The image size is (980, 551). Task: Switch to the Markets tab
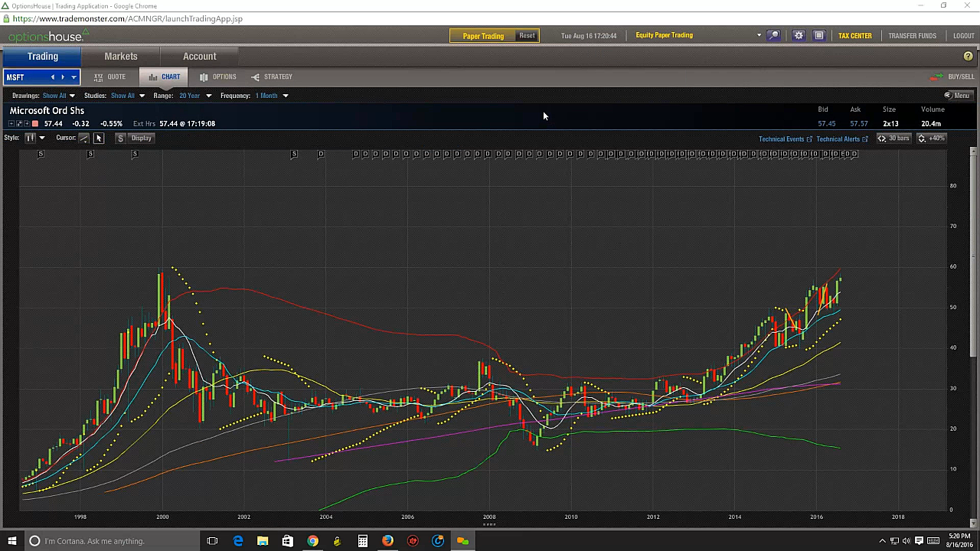point(121,56)
